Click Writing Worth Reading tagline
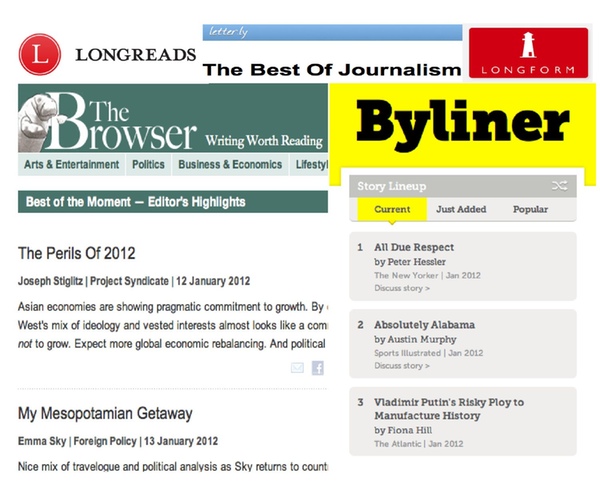The height and width of the screenshot is (485, 600). click(264, 141)
